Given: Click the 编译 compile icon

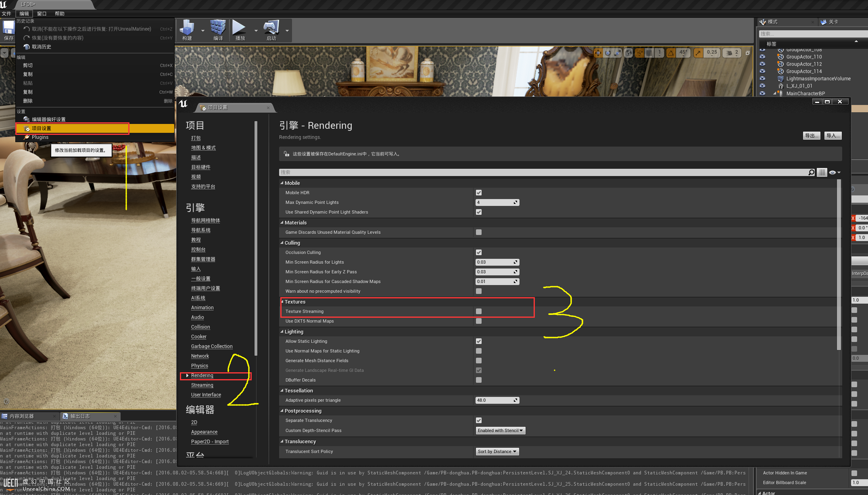Looking at the screenshot, I should [218, 30].
